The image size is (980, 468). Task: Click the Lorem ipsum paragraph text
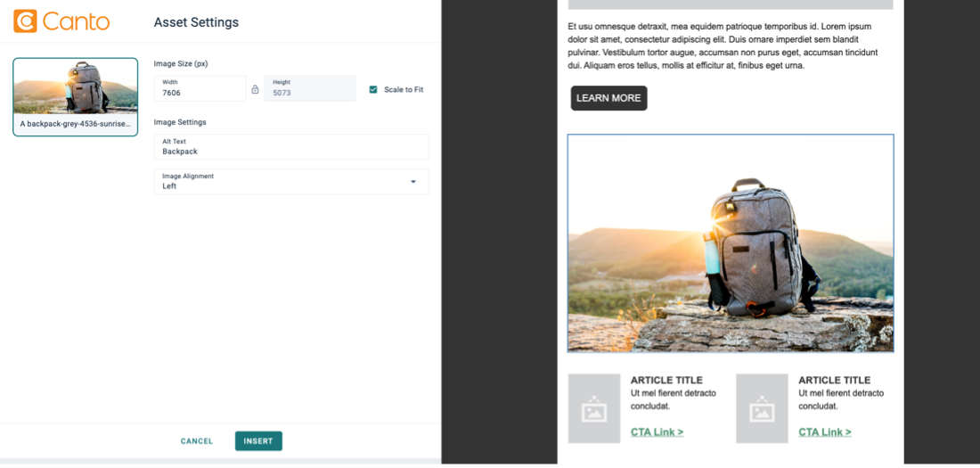point(723,45)
